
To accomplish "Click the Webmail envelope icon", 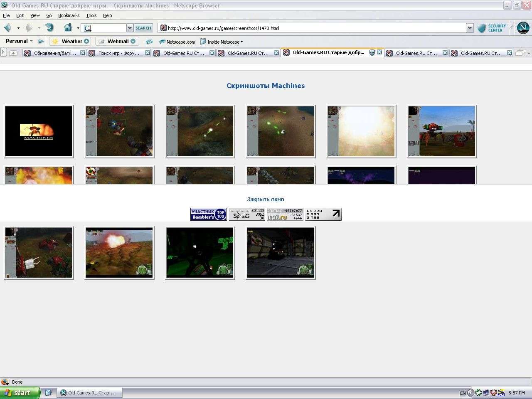I will [101, 42].
